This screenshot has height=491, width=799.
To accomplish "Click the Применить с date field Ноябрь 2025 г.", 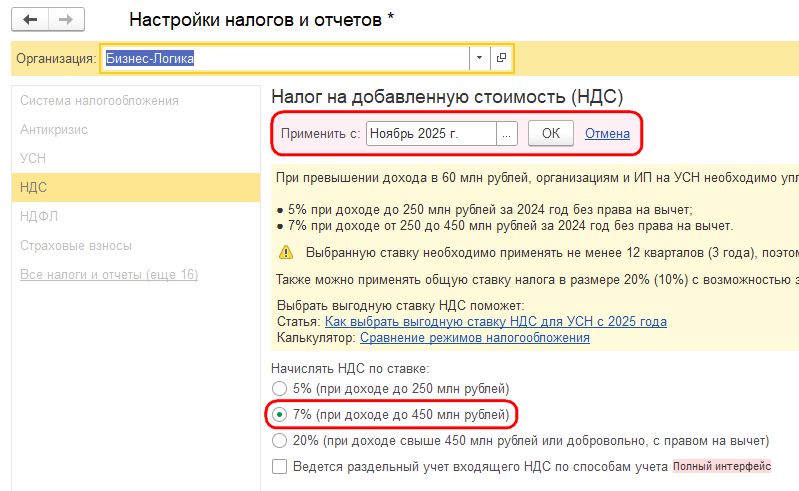I will (431, 133).
